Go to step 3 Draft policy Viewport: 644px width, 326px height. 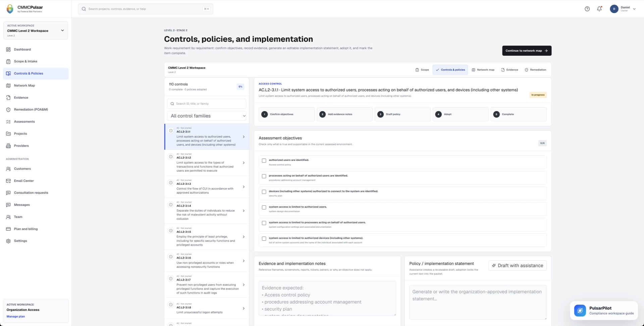402,114
